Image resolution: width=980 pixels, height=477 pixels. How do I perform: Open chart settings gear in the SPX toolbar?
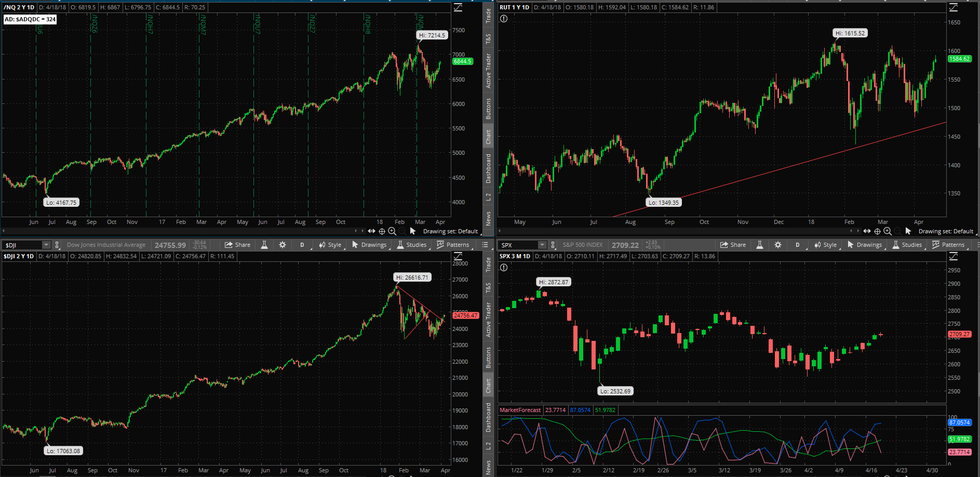[x=778, y=245]
